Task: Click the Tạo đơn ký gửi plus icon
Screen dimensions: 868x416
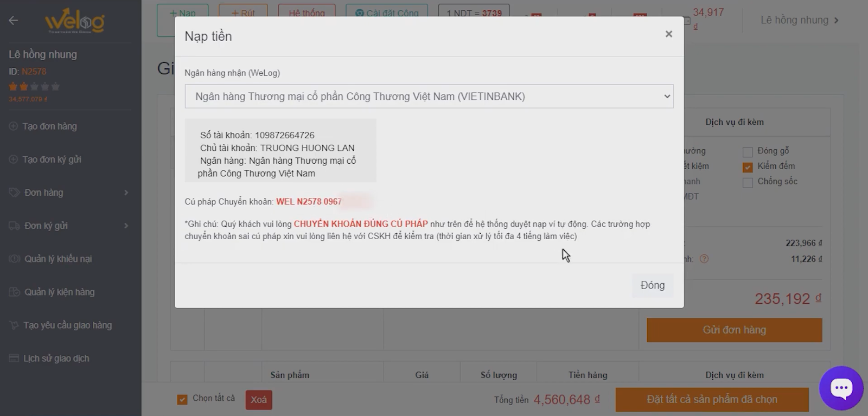Action: pos(14,159)
